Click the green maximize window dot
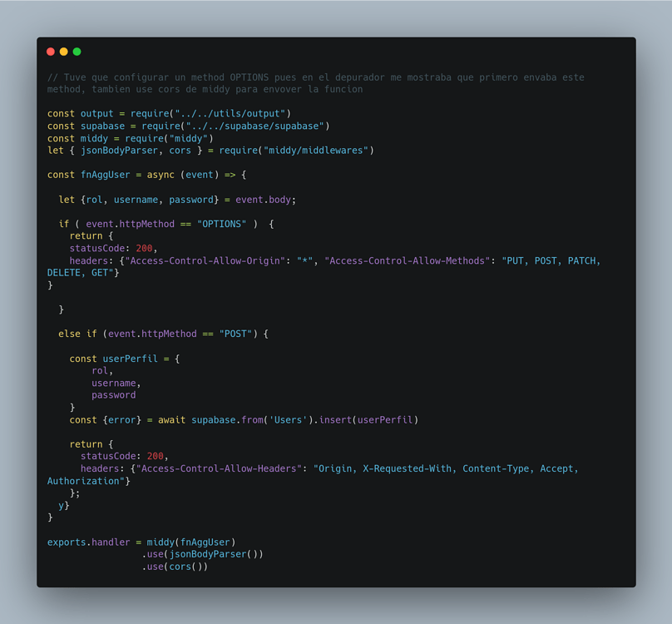The height and width of the screenshot is (624, 672). (x=77, y=52)
